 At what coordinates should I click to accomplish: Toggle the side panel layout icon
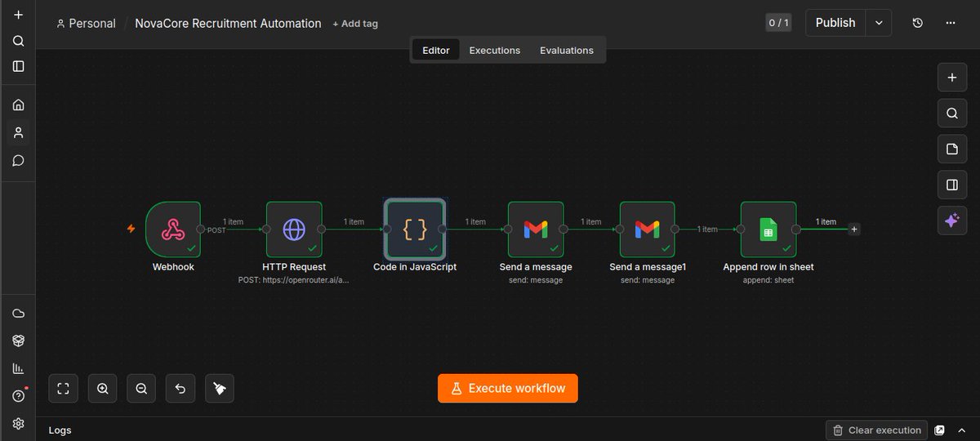951,185
